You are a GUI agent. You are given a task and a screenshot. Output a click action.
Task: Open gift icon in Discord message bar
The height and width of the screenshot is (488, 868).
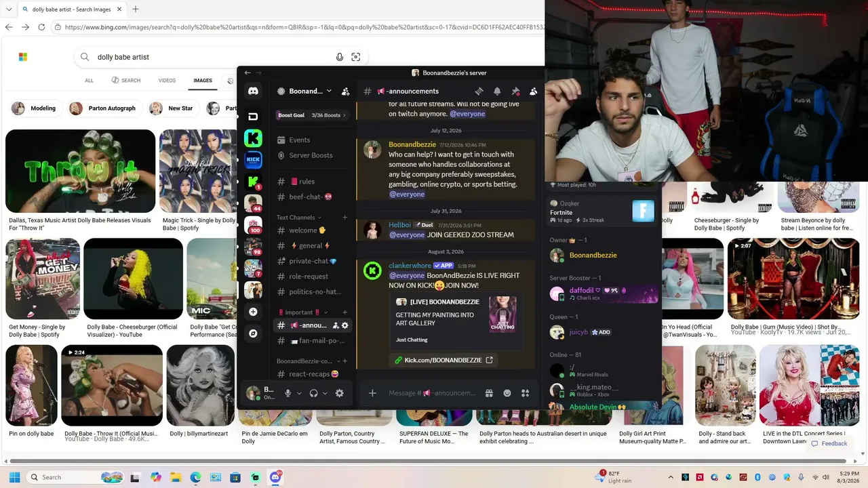click(x=489, y=393)
